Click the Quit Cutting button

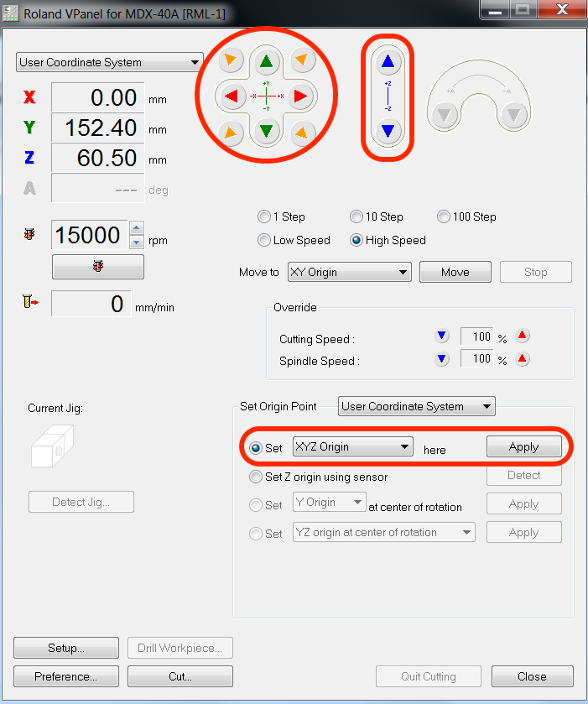tap(428, 676)
